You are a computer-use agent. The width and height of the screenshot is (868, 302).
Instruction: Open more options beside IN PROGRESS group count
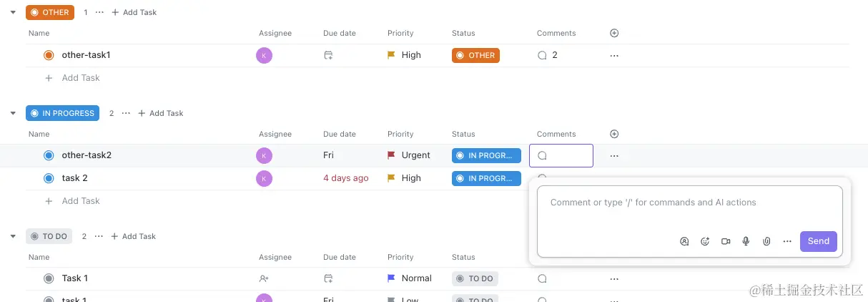tap(126, 113)
